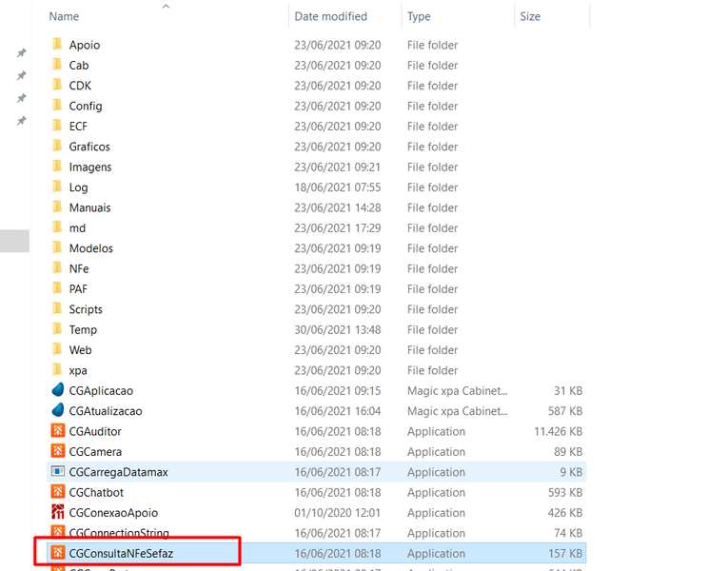
Task: Click the CGAtualizacao Magic xpa icon
Action: pos(57,410)
